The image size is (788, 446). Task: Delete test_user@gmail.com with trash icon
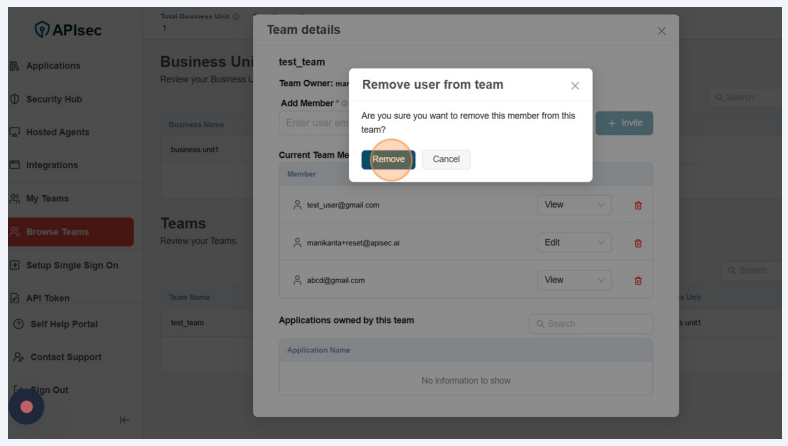pos(638,205)
